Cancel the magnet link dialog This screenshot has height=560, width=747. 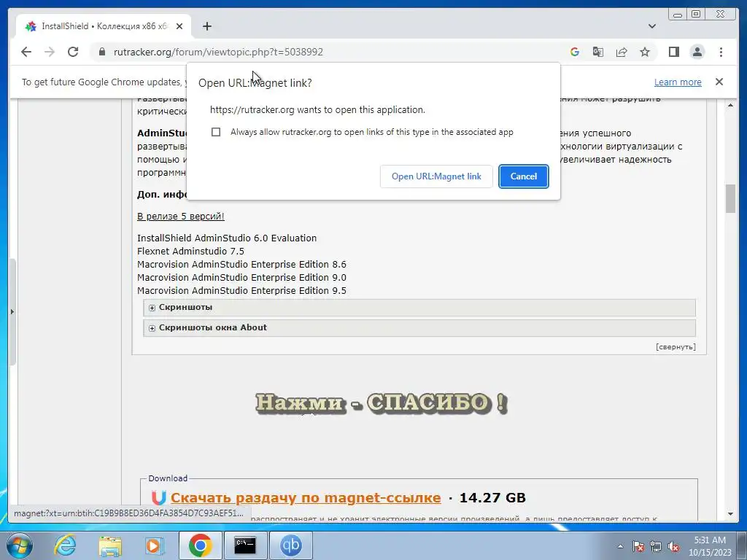524,176
